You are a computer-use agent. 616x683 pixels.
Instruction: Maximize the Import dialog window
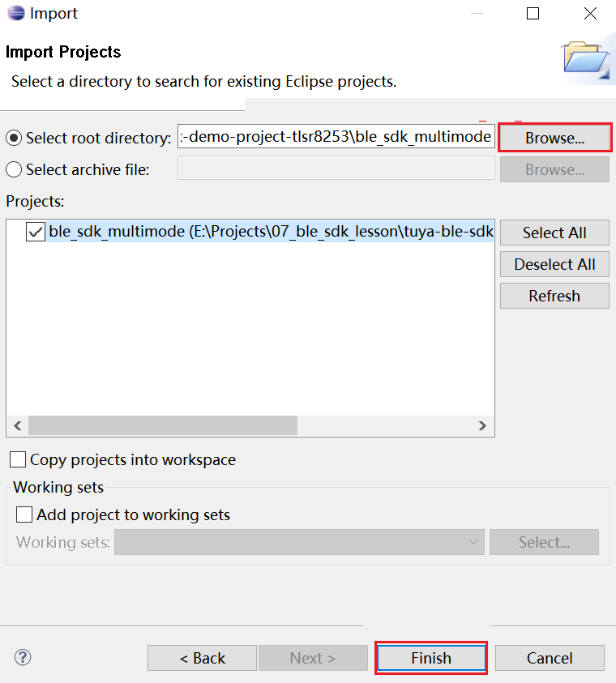click(533, 14)
